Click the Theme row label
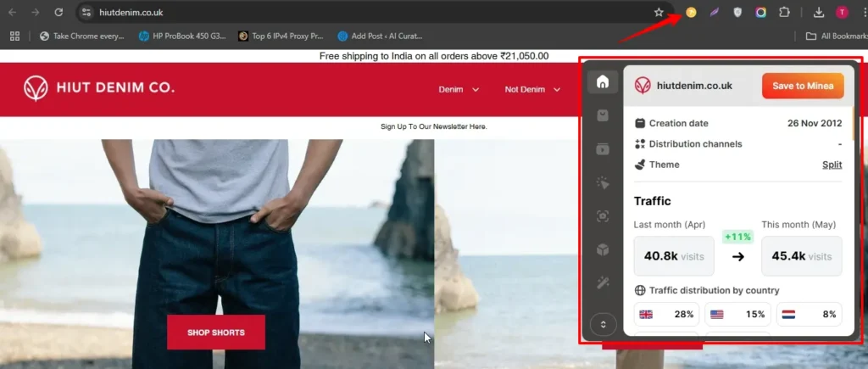This screenshot has height=369, width=868. coord(665,165)
